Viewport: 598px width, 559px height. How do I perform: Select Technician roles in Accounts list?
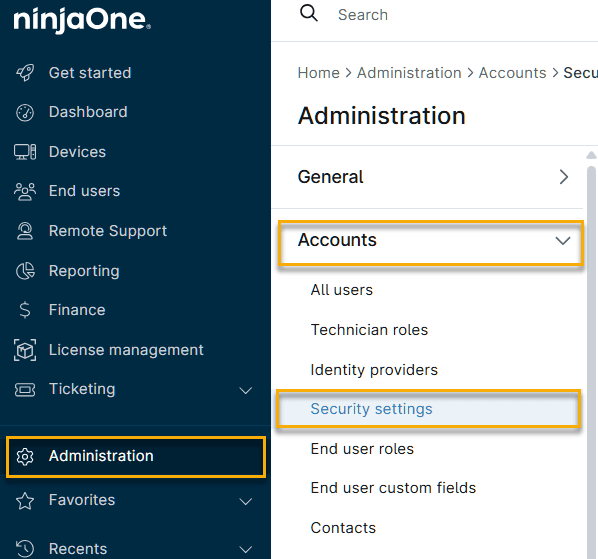pyautogui.click(x=369, y=330)
